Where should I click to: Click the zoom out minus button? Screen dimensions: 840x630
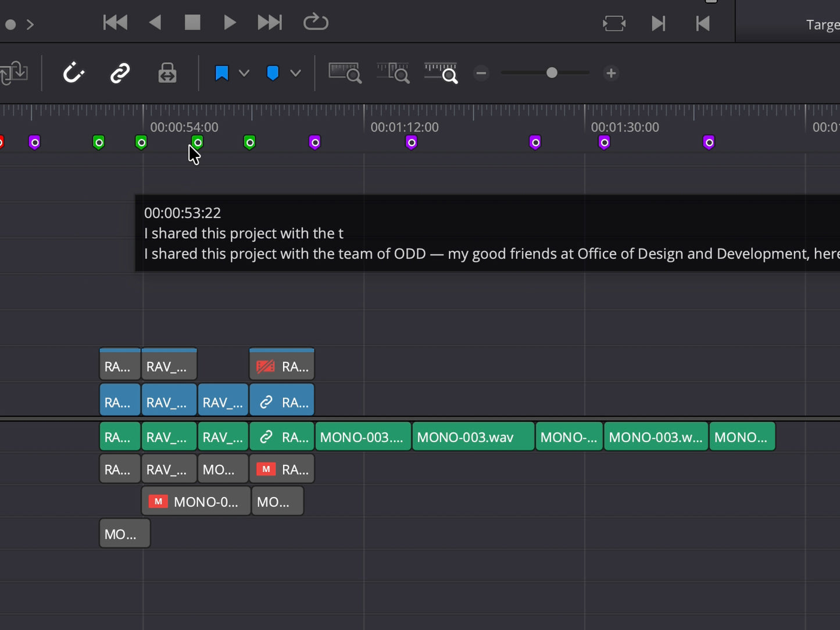[481, 73]
